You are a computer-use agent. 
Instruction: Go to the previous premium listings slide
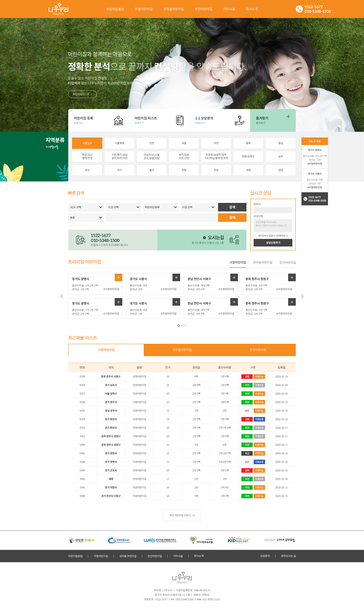[62, 296]
